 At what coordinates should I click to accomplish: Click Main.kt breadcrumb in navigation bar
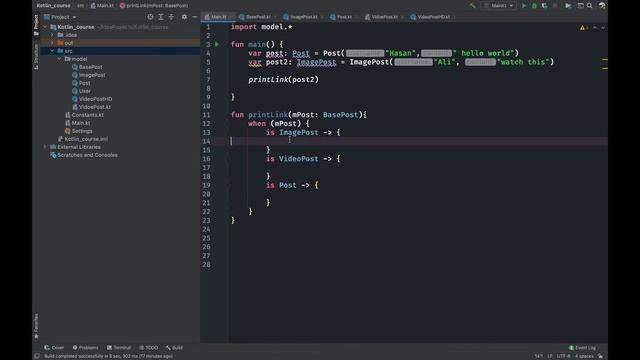102,6
